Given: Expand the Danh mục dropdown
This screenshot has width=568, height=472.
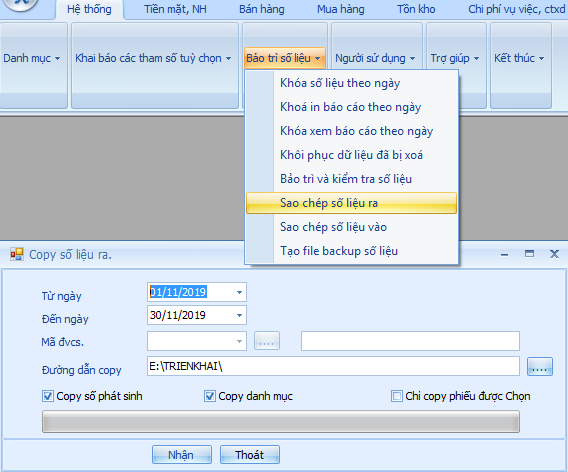Looking at the screenshot, I should point(32,58).
